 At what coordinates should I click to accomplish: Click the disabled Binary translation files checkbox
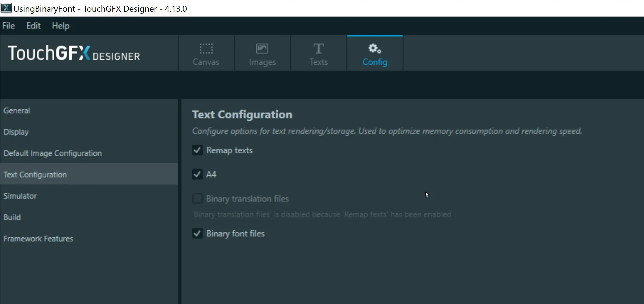click(x=197, y=198)
